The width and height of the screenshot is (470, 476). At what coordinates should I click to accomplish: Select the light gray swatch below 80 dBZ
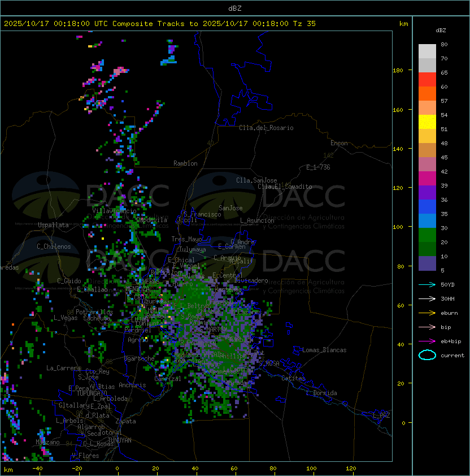click(427, 51)
